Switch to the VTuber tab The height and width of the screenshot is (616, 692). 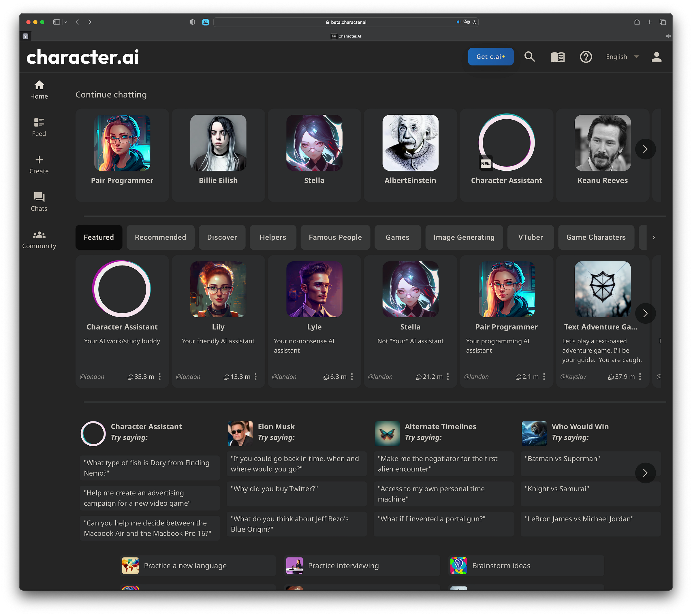click(x=531, y=237)
